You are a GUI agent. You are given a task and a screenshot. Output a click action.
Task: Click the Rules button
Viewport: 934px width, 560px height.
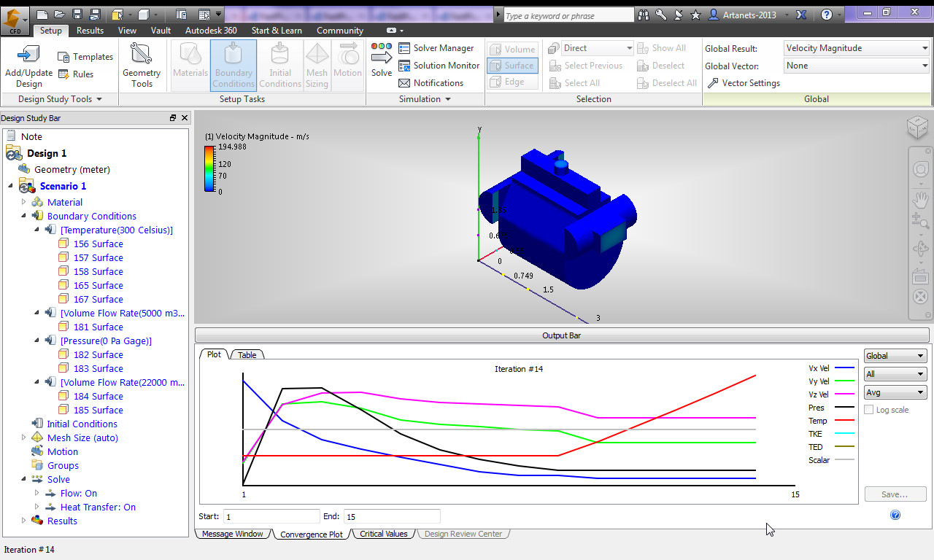point(76,74)
